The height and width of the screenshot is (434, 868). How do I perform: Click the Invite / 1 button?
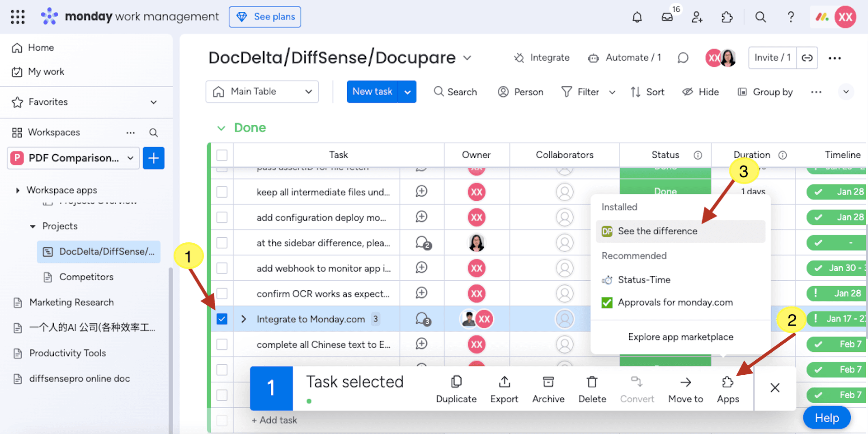(772, 58)
